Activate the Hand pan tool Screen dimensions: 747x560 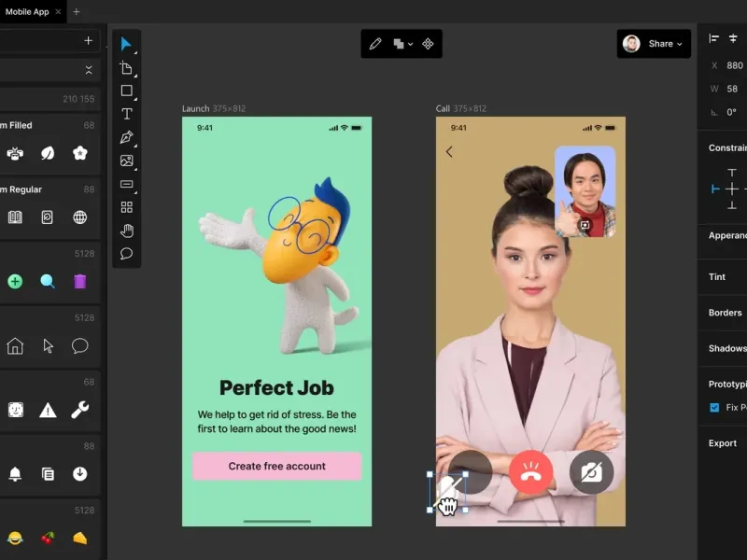click(126, 231)
